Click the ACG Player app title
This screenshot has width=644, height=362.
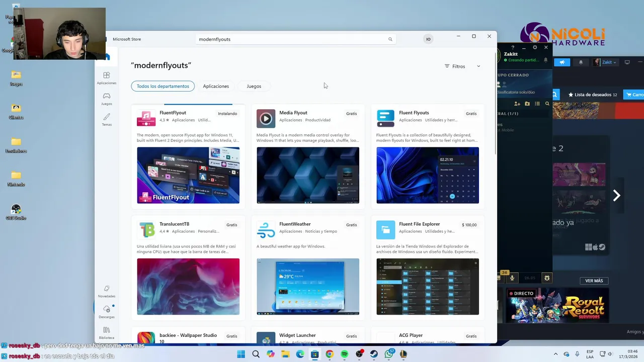point(411,335)
